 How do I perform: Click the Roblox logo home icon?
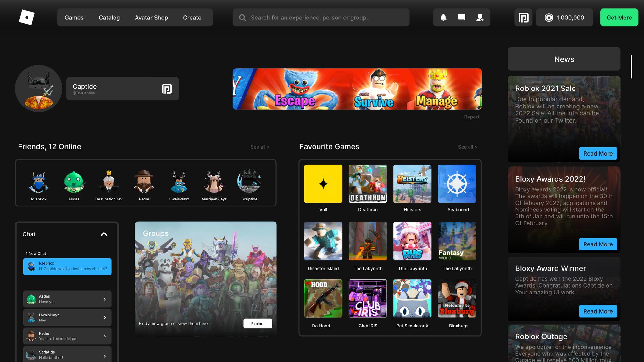click(27, 17)
